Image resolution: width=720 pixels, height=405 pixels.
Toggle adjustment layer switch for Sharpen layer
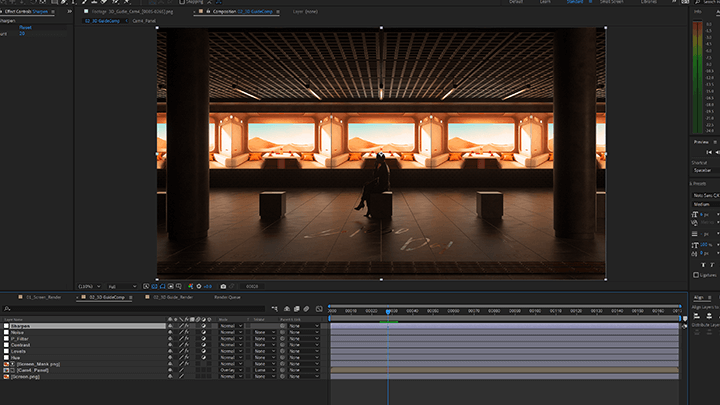coord(203,326)
